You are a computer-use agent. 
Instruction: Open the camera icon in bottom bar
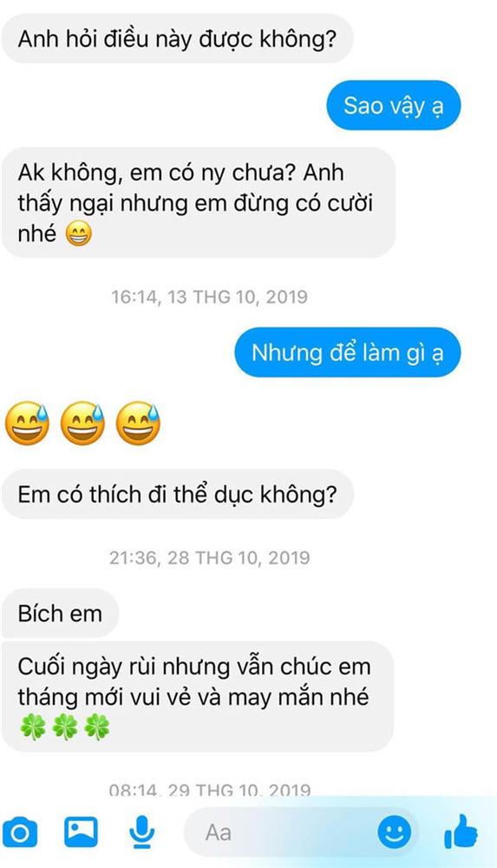click(20, 832)
